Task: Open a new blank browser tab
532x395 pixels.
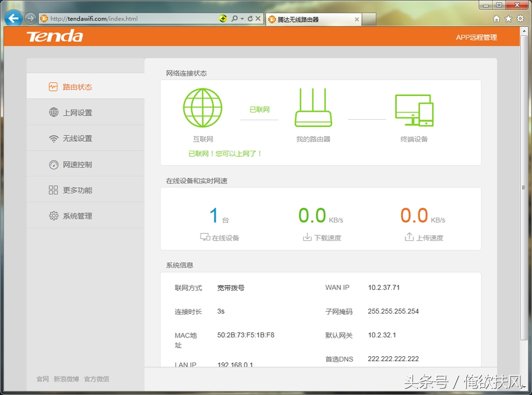Action: pos(369,19)
